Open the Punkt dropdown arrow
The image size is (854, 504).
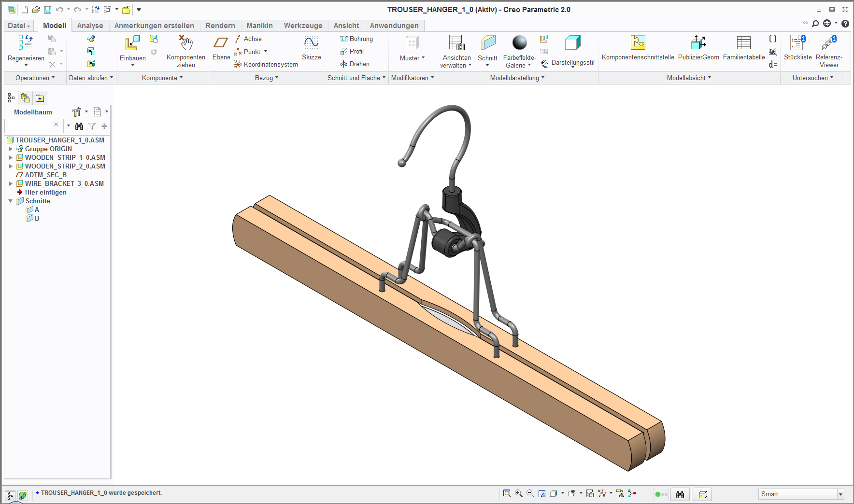(x=266, y=51)
